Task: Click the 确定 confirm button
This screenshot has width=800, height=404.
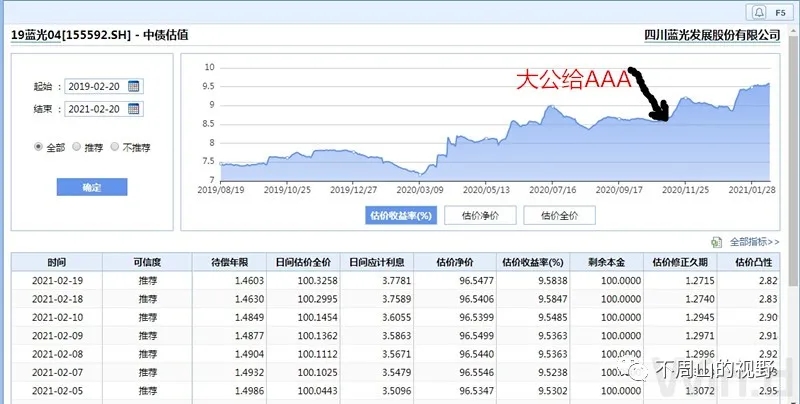Action: (x=92, y=187)
